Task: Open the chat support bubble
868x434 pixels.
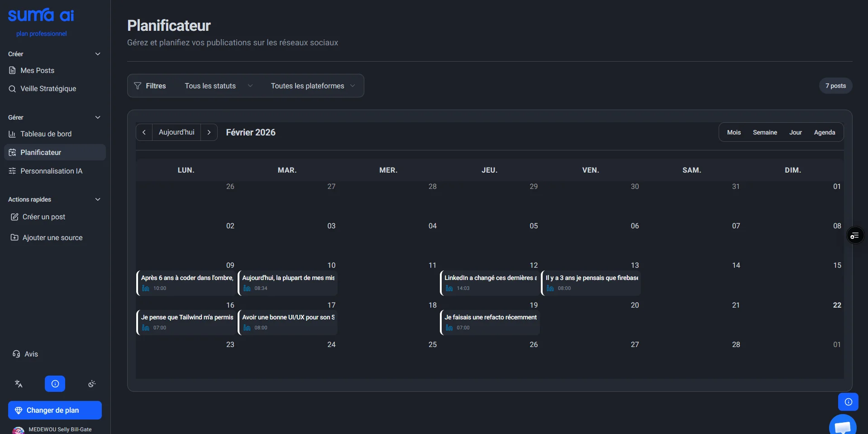Action: tap(842, 426)
